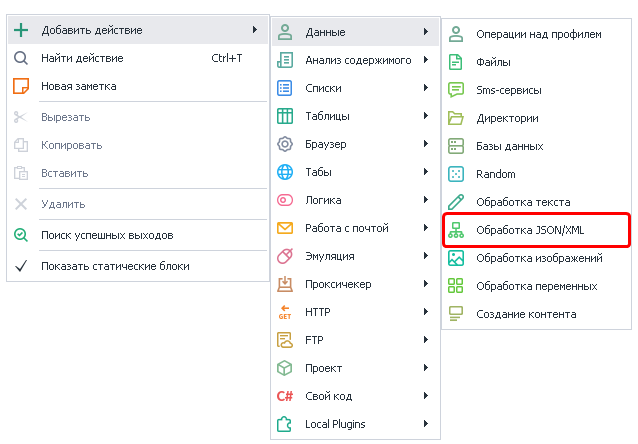
Task: Click the dice icon next to Random
Action: tap(457, 174)
